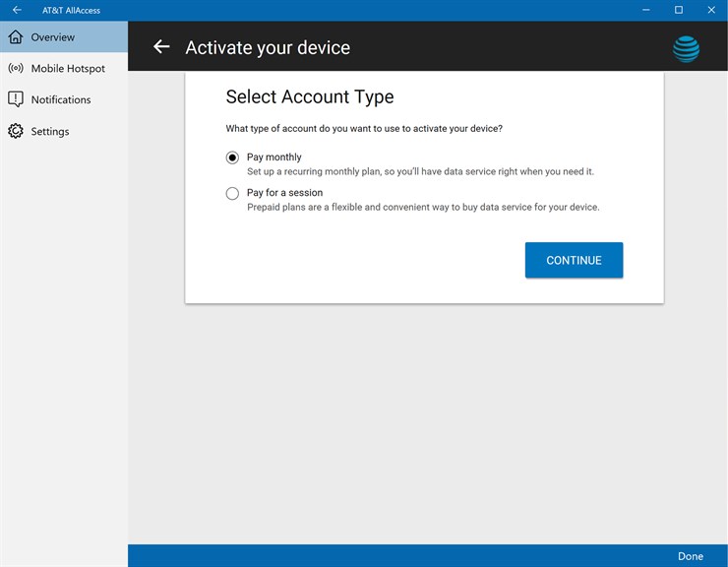Open Mobile Hotspot from the sidebar

[x=64, y=68]
